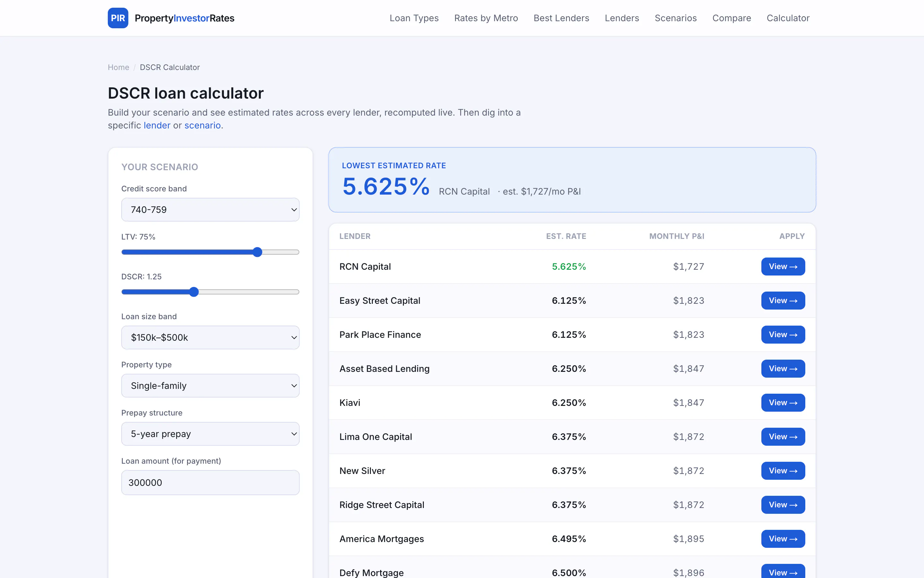924x578 pixels.
Task: View Defy Mortgage offer
Action: 783,572
